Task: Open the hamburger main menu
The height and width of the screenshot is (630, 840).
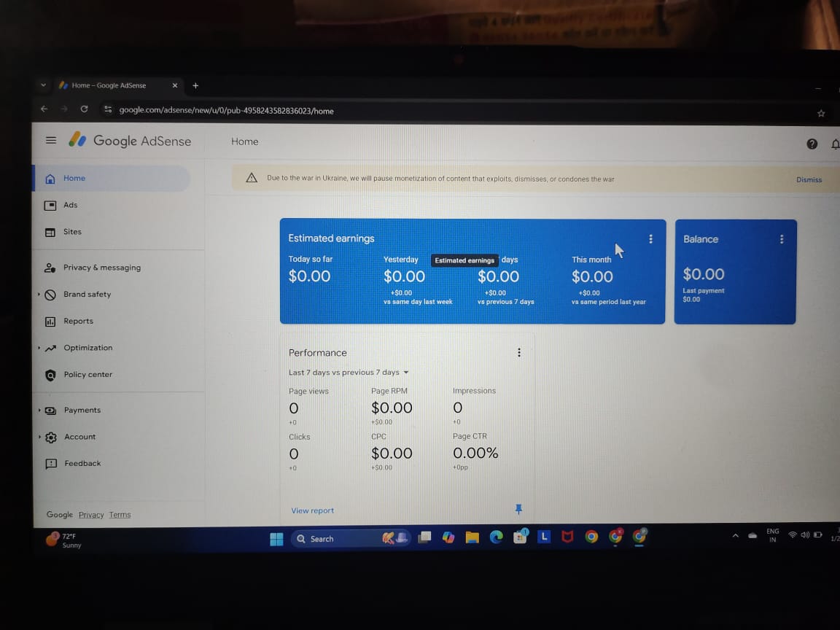Action: click(x=51, y=140)
